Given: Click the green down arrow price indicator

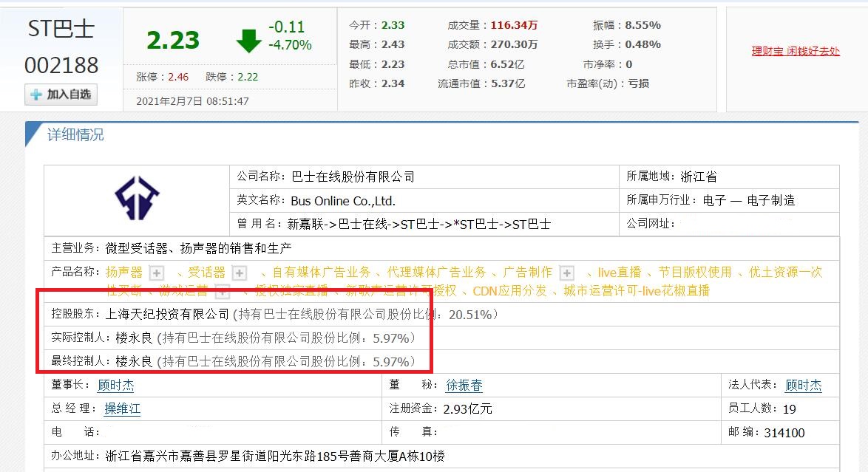Looking at the screenshot, I should [248, 41].
